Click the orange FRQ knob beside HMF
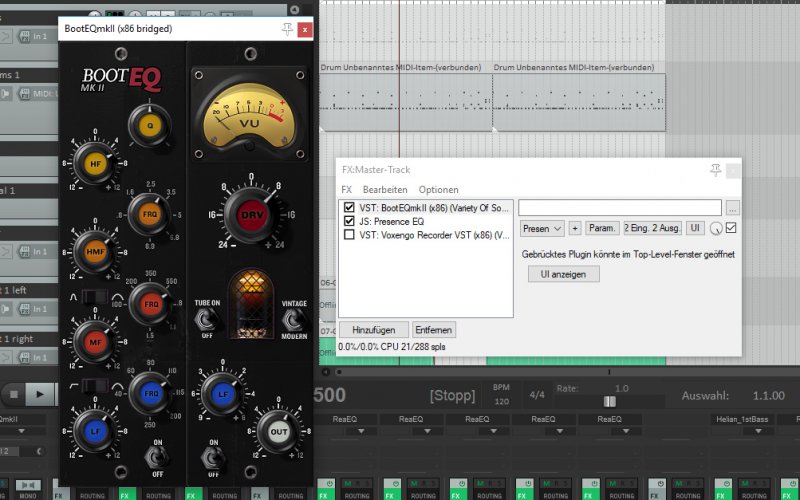The width and height of the screenshot is (800, 500). point(149,214)
